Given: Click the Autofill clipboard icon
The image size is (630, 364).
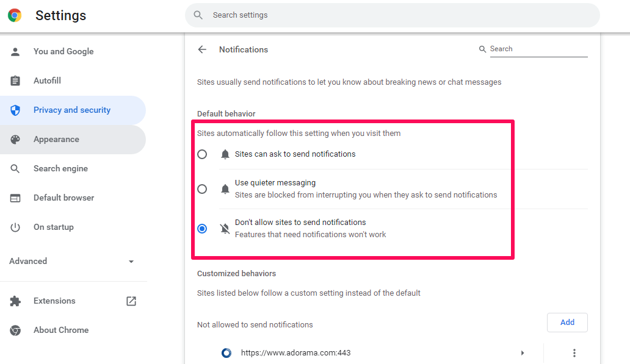Looking at the screenshot, I should tap(15, 81).
